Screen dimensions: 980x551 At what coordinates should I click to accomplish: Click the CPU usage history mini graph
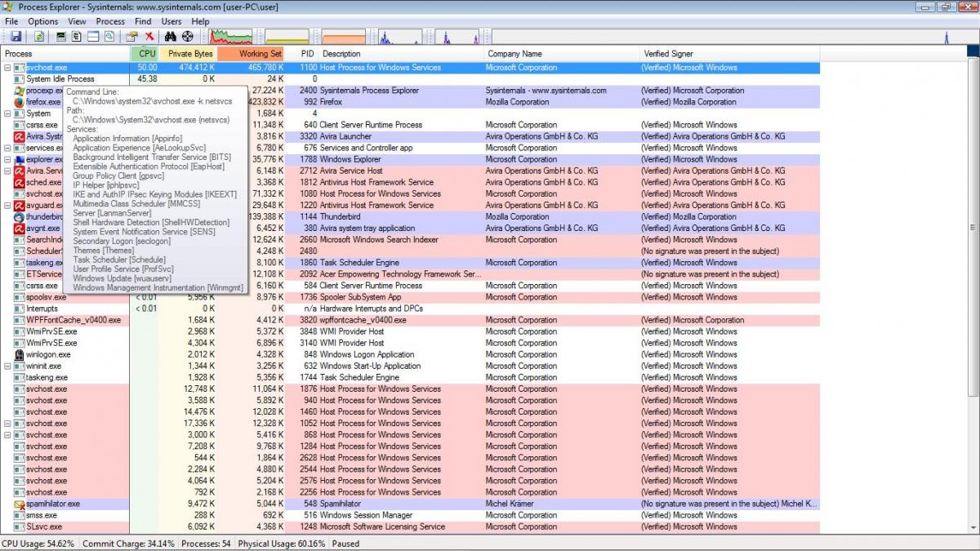pyautogui.click(x=232, y=37)
